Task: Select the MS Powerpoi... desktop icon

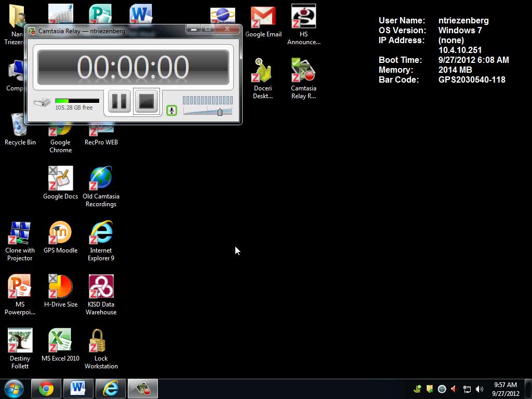Action: (20, 295)
